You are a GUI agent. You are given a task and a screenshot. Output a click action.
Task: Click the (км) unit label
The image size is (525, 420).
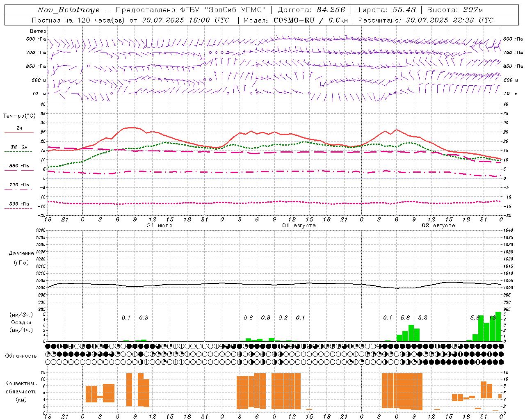[21, 399]
